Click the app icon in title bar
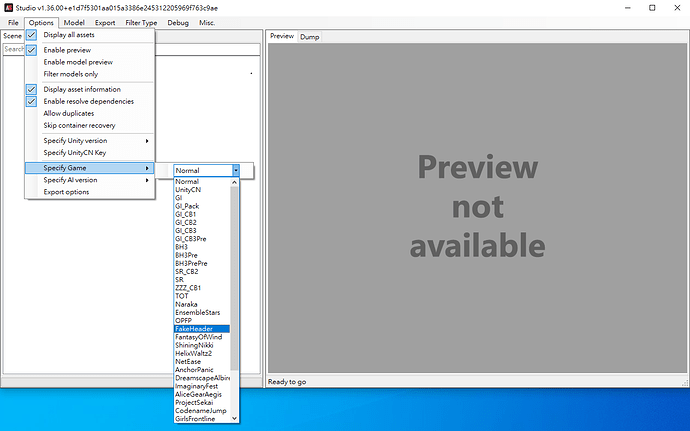 tap(8, 8)
